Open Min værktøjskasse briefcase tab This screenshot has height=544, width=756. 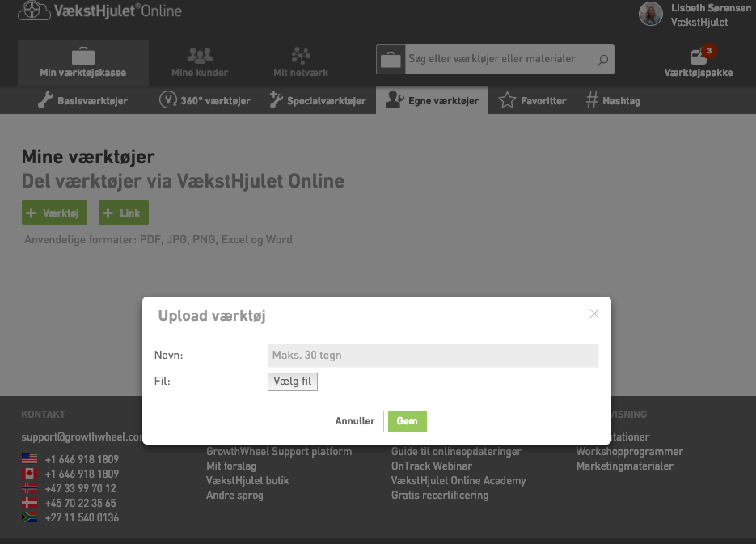83,63
